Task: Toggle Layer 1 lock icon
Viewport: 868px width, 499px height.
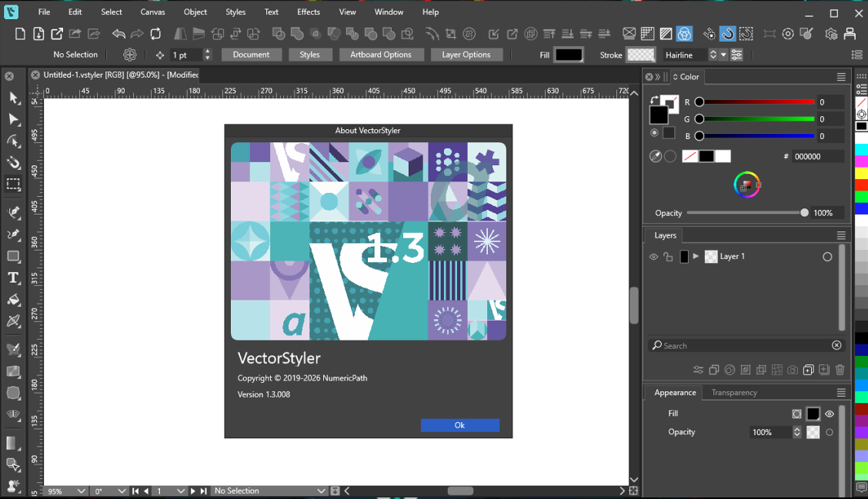Action: pyautogui.click(x=668, y=257)
